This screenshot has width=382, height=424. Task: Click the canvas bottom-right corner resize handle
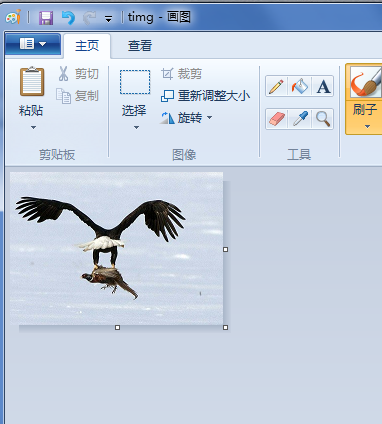pyautogui.click(x=225, y=328)
